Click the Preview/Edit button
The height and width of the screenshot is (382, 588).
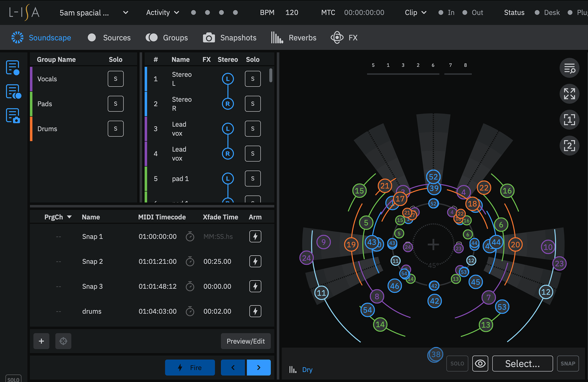(x=246, y=341)
